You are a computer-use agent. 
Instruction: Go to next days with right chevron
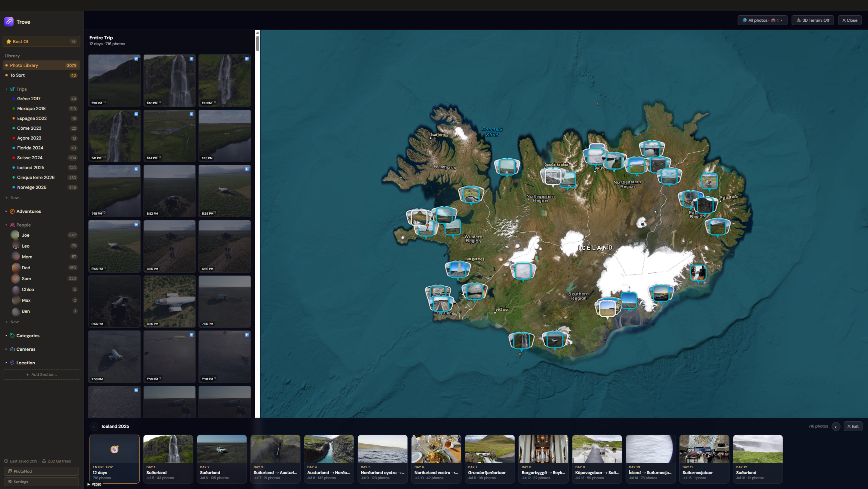(836, 427)
